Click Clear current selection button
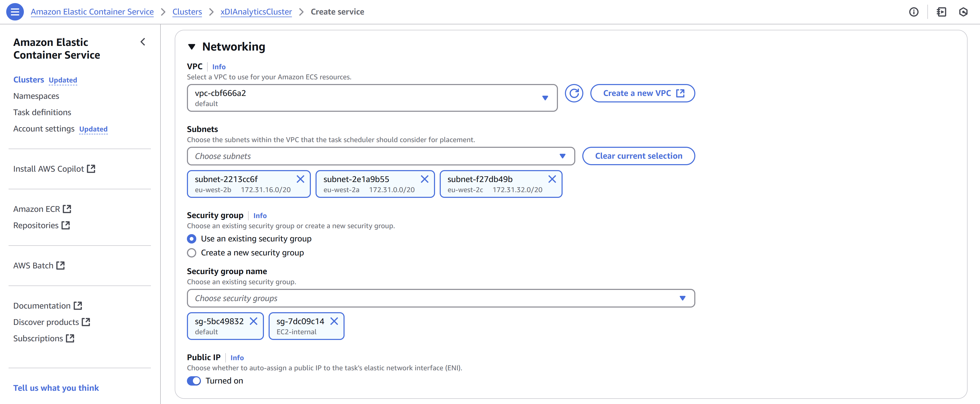Image resolution: width=980 pixels, height=404 pixels. click(x=638, y=156)
